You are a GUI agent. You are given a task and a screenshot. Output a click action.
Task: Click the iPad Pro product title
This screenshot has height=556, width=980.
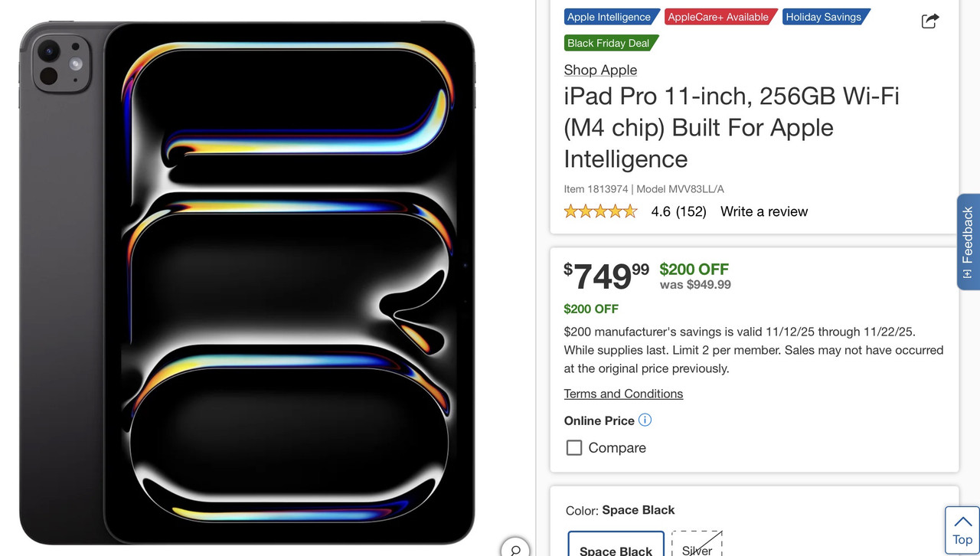click(x=731, y=127)
